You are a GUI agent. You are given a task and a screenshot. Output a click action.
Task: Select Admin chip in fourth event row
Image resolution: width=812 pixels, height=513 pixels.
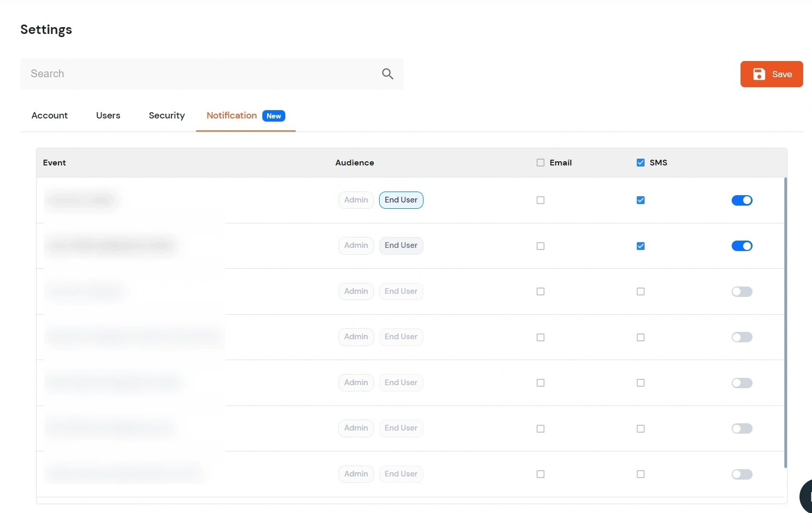click(356, 337)
